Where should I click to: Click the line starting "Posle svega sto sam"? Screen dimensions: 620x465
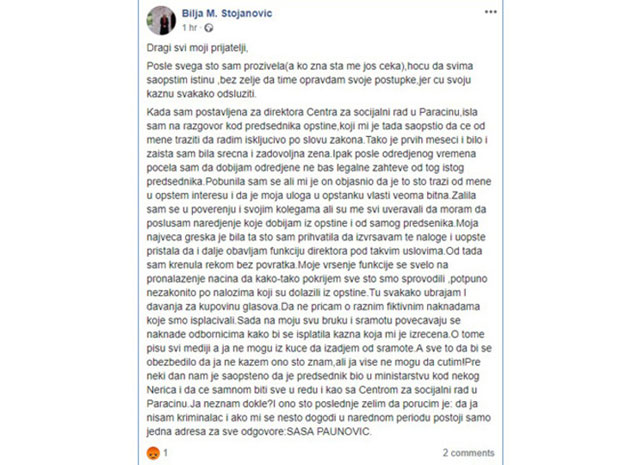310,66
